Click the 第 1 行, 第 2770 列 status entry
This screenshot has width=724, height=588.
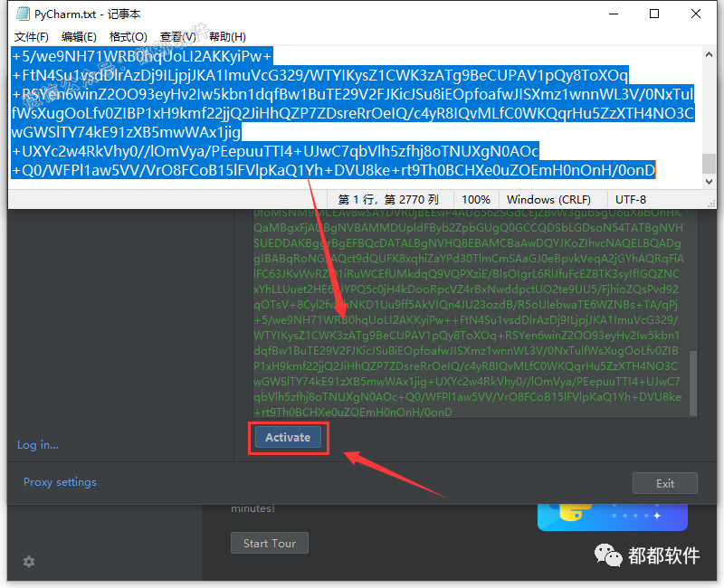pos(389,199)
